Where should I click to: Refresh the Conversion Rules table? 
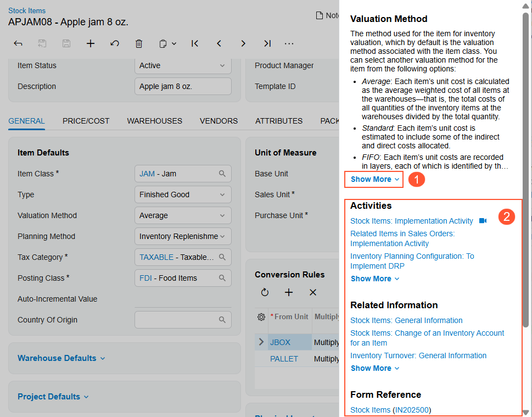(265, 292)
